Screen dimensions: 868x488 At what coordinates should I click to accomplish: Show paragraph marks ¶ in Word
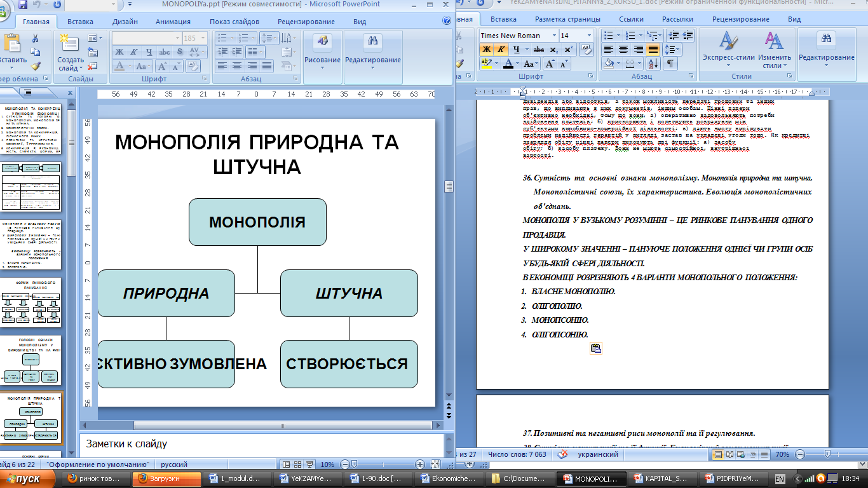(670, 64)
